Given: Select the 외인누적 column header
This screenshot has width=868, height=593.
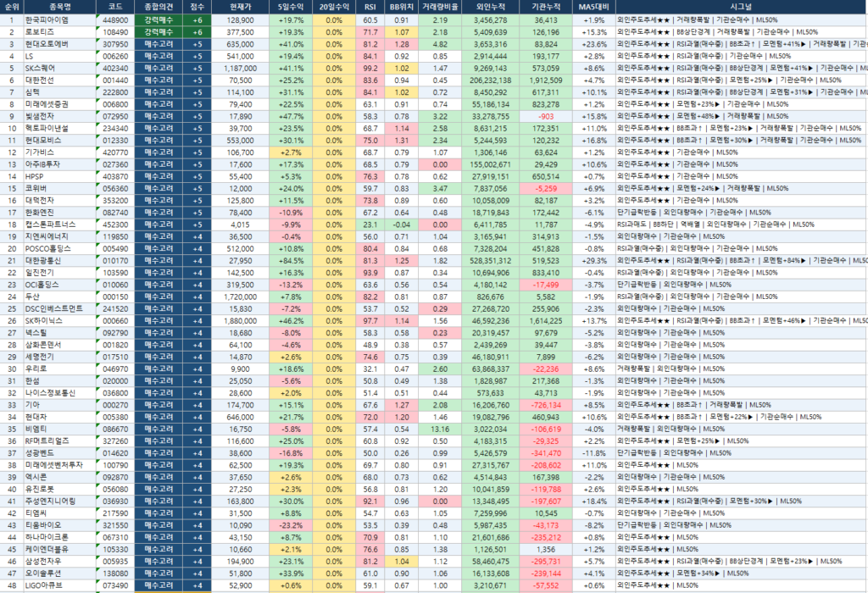Looking at the screenshot, I should click(x=491, y=7).
